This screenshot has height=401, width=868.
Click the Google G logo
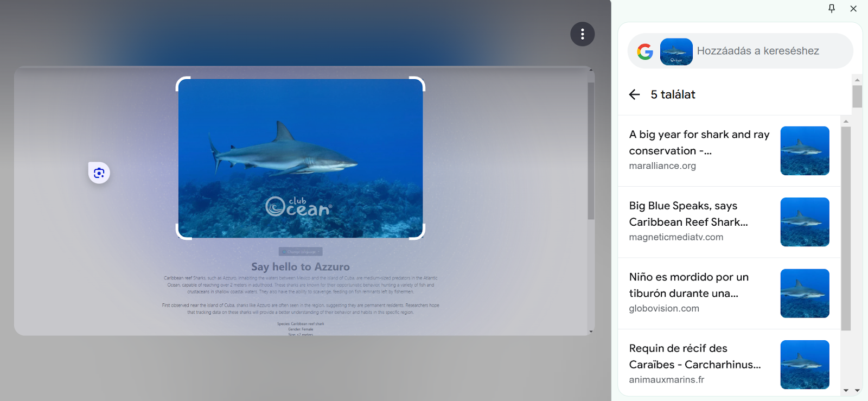click(645, 52)
